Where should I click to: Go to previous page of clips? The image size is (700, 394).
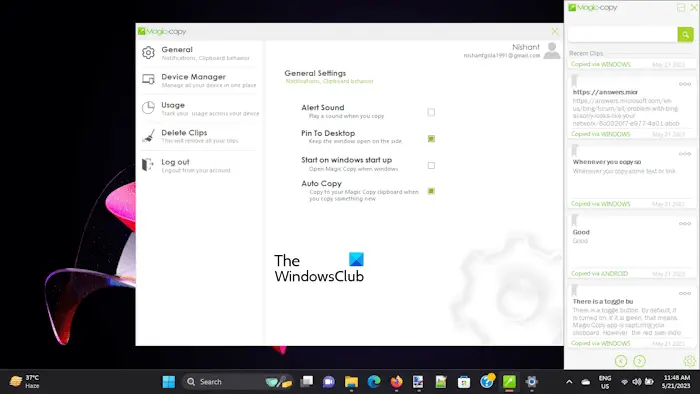point(621,361)
